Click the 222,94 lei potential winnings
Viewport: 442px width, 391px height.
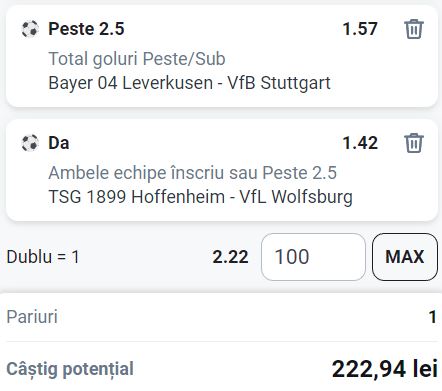click(x=385, y=369)
